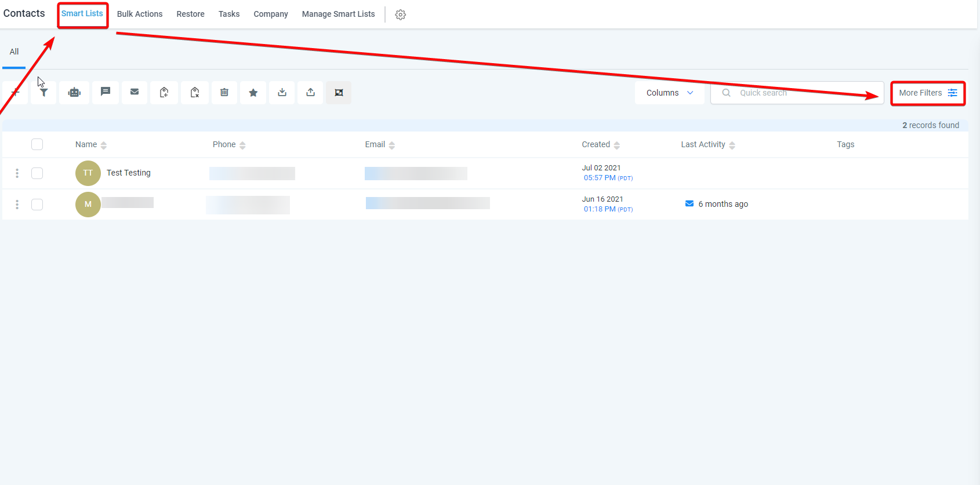980x485 pixels.
Task: Click the star review icon
Action: (x=253, y=93)
